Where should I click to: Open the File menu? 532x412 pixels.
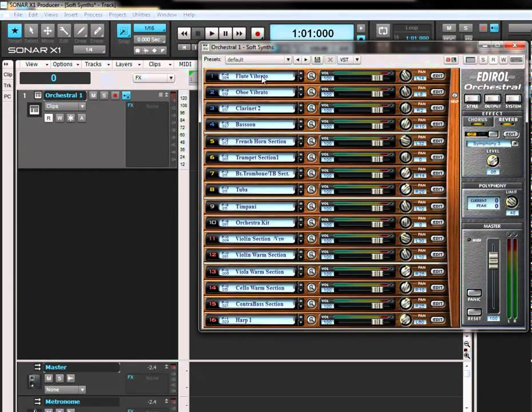18,15
